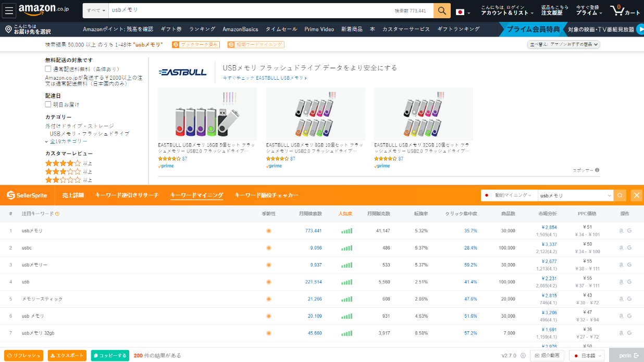Open the shopping cart
This screenshot has height=362, width=644.
point(625,10)
